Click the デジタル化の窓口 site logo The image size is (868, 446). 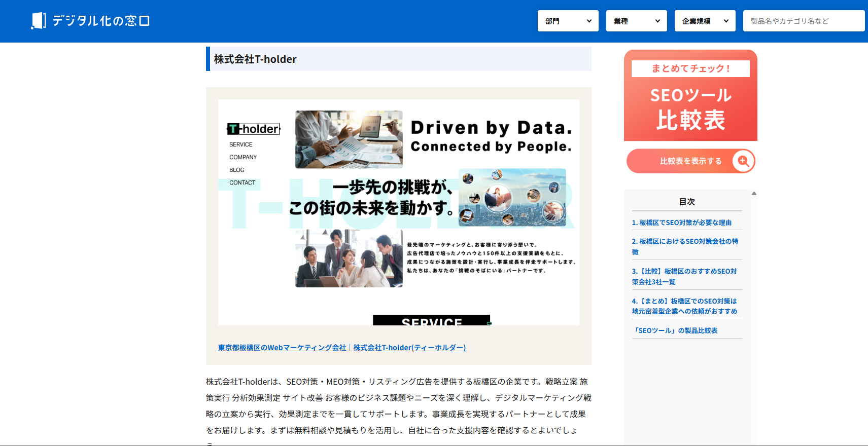[x=90, y=21]
